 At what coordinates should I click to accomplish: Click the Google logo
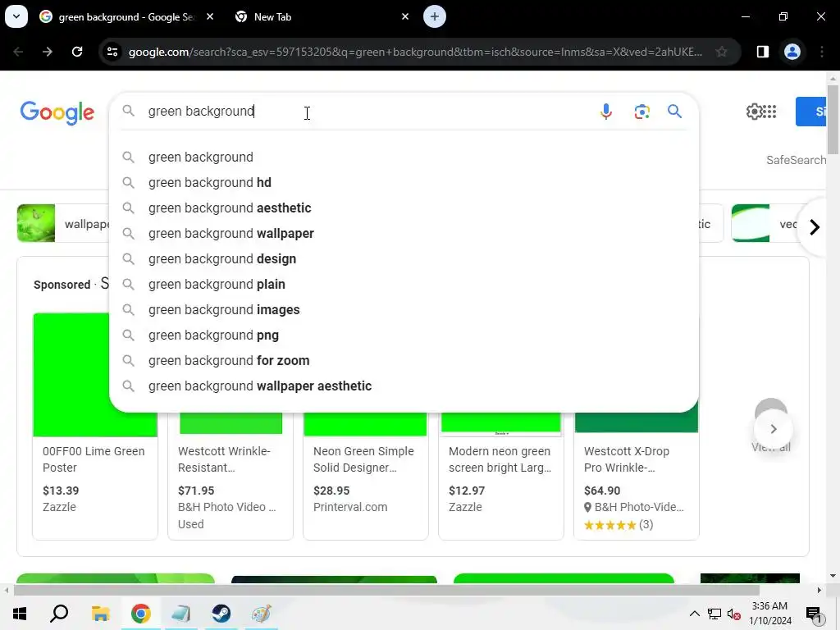[x=57, y=112]
